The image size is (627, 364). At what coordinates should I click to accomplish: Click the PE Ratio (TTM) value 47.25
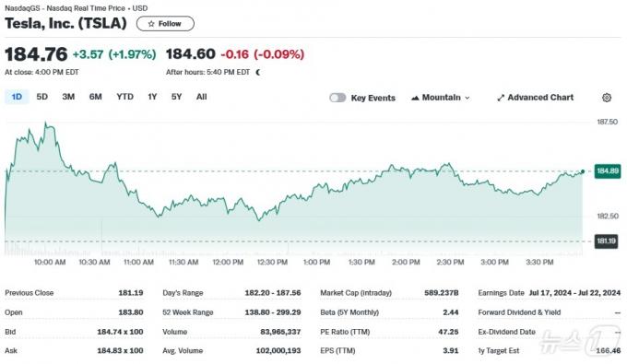point(448,332)
